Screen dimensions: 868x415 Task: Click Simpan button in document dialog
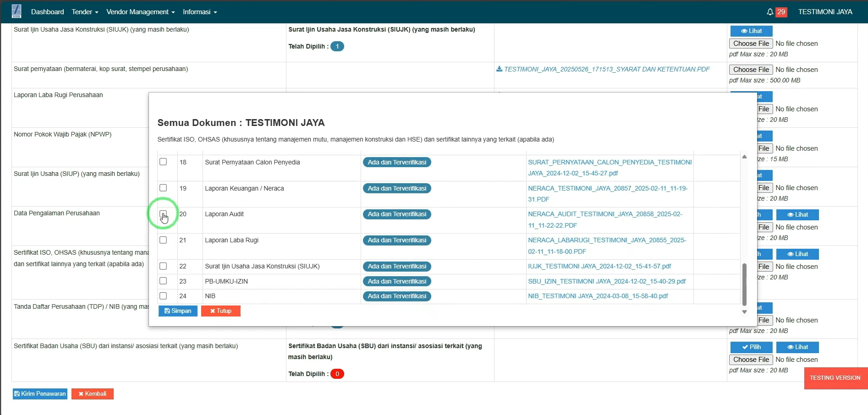178,311
